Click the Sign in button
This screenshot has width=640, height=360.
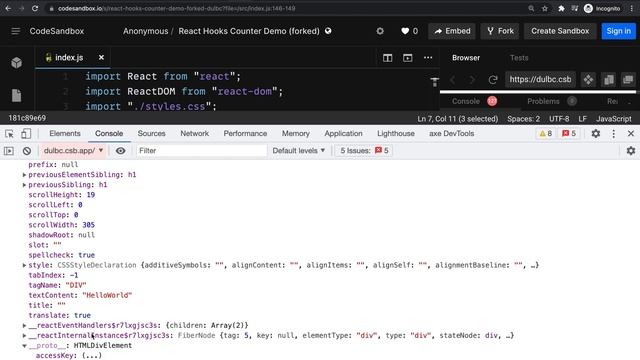[x=618, y=31]
